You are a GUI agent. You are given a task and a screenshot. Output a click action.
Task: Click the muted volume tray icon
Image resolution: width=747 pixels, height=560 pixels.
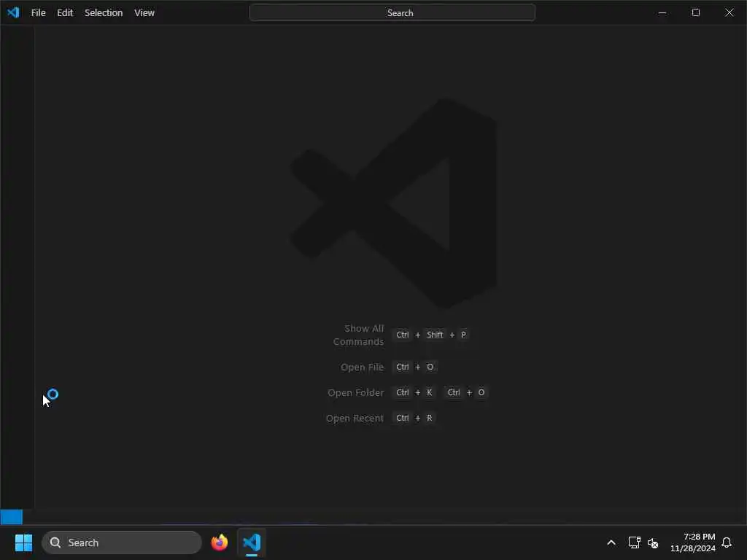(x=653, y=542)
